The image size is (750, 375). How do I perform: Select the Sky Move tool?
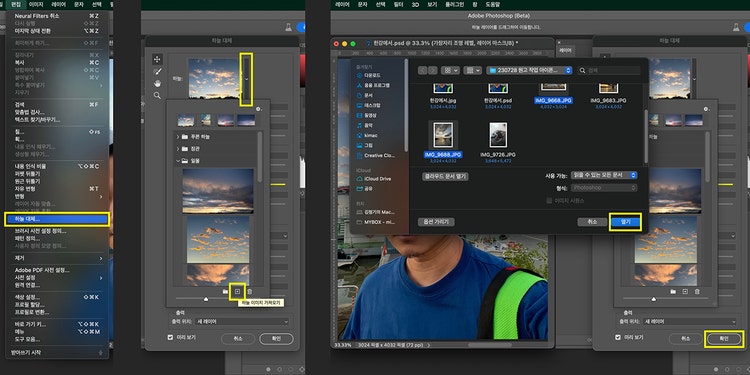(157, 59)
